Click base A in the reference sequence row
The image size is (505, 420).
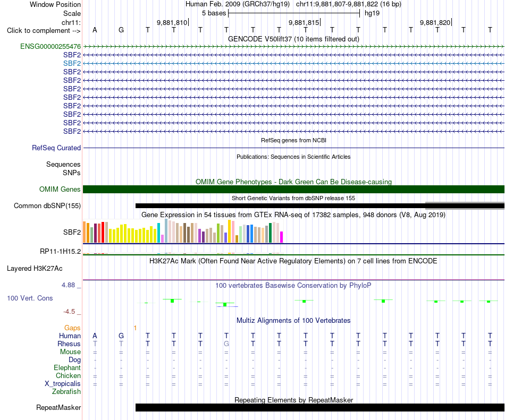(95, 30)
